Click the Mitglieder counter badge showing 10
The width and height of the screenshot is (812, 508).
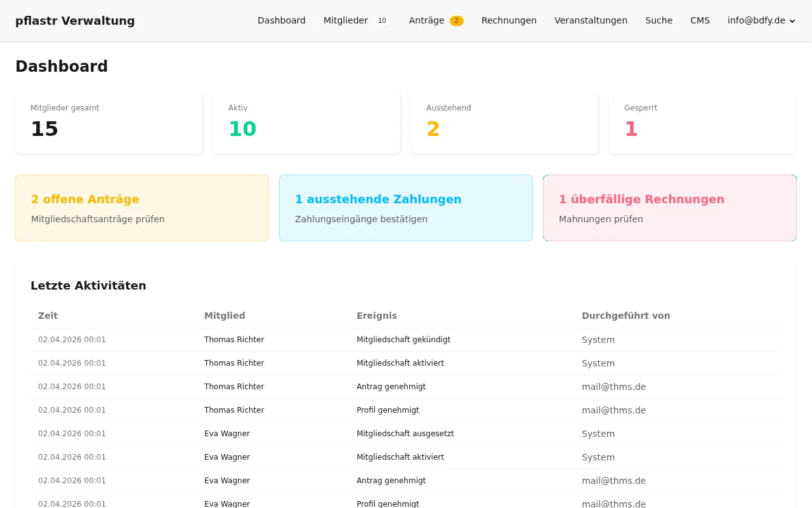(x=382, y=20)
